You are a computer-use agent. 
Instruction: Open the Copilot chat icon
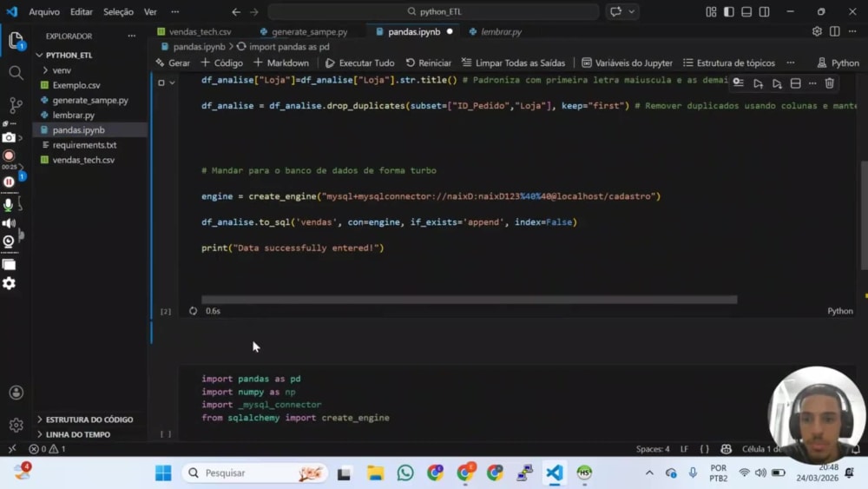(615, 11)
